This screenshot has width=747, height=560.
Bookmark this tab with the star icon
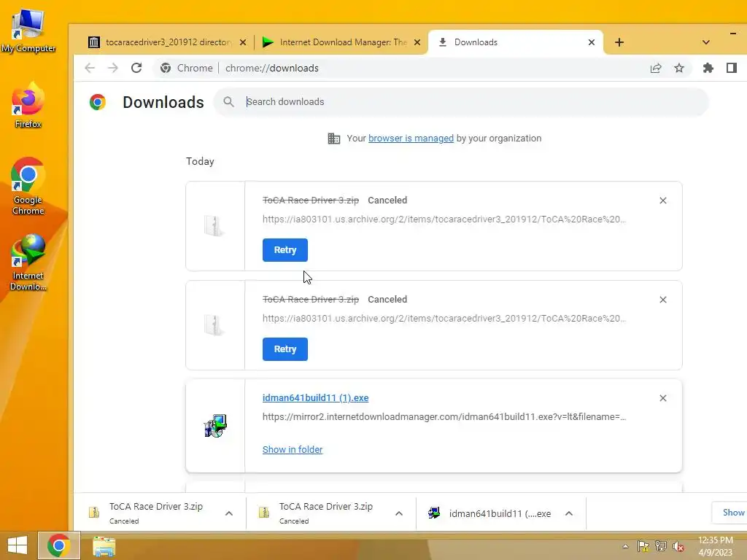click(x=679, y=68)
